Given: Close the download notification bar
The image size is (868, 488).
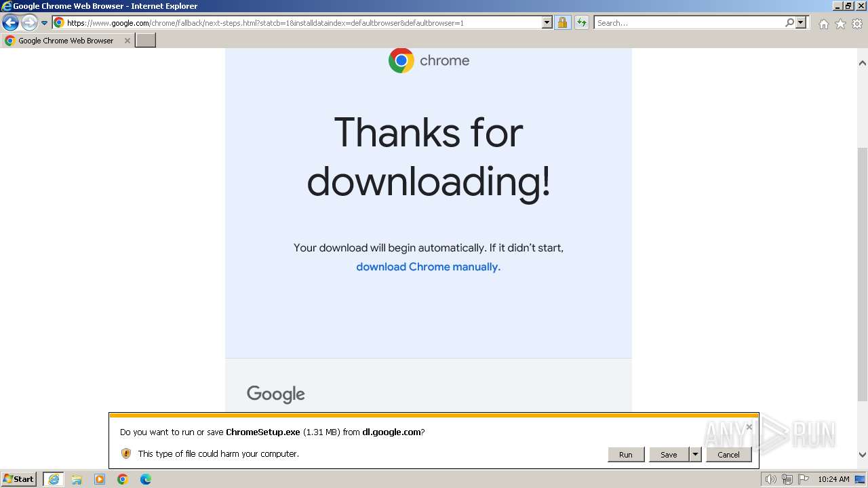Looking at the screenshot, I should coord(749,427).
